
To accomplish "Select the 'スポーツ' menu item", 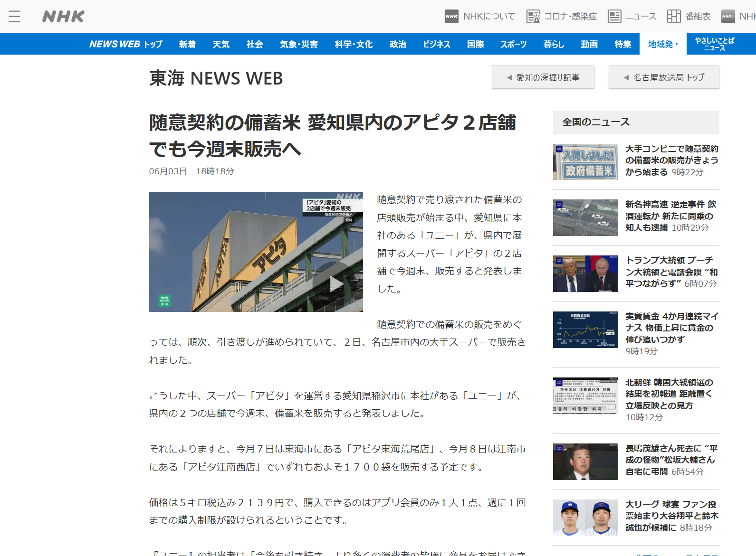I will click(x=513, y=44).
